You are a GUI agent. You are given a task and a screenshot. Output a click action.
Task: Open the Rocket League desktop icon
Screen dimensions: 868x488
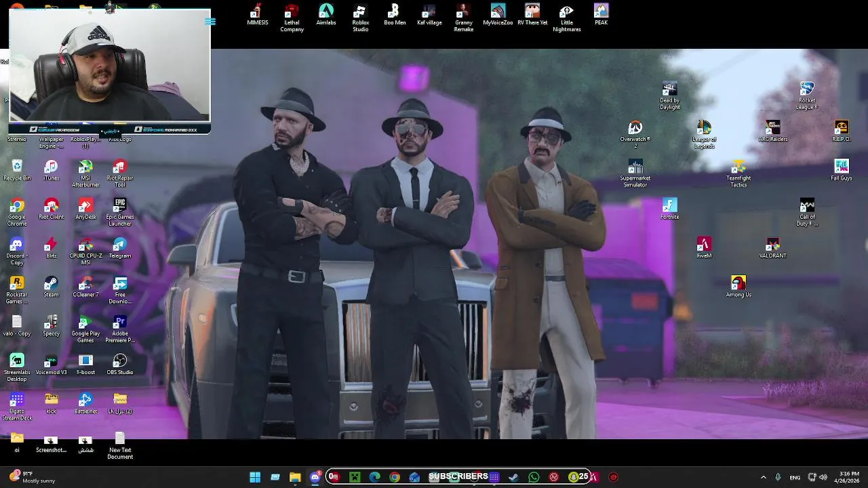[807, 96]
